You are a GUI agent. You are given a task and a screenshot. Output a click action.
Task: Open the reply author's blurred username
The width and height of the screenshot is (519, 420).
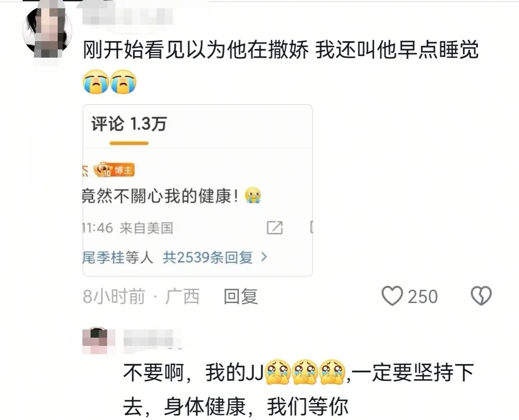click(152, 339)
